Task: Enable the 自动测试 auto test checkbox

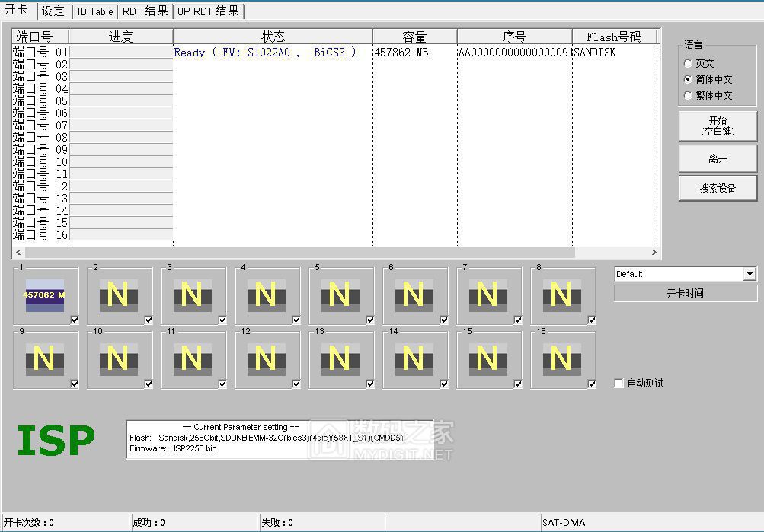Action: pos(619,383)
